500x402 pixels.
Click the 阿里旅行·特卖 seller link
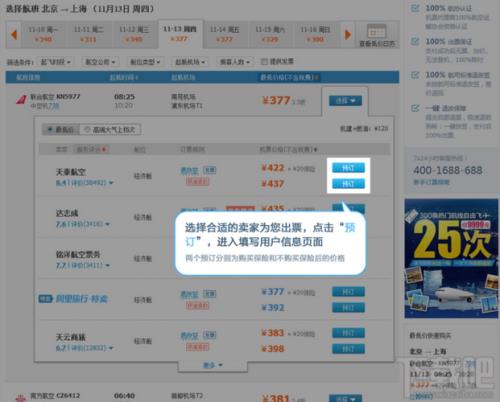click(81, 299)
